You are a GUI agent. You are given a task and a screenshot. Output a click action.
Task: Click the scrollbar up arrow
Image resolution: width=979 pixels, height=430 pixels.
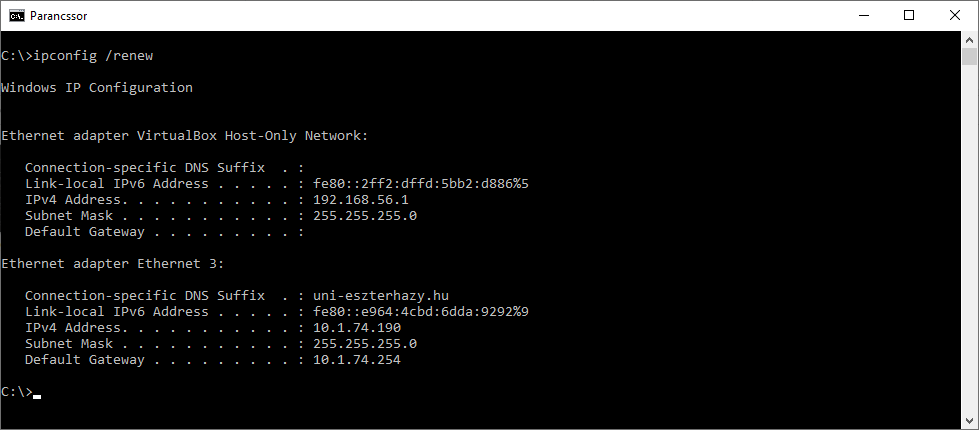click(969, 39)
